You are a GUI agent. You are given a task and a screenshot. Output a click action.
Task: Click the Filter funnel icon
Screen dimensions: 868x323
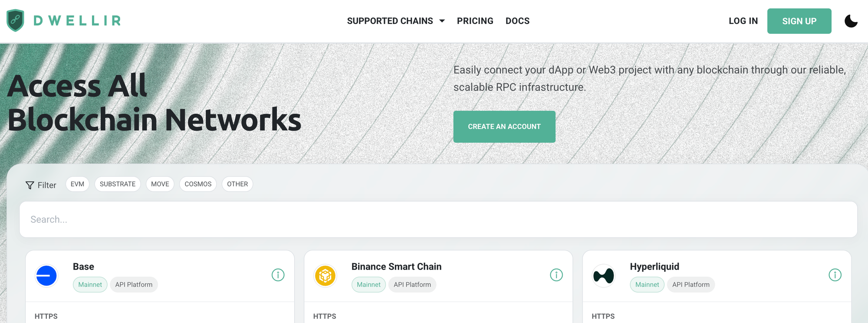[30, 185]
